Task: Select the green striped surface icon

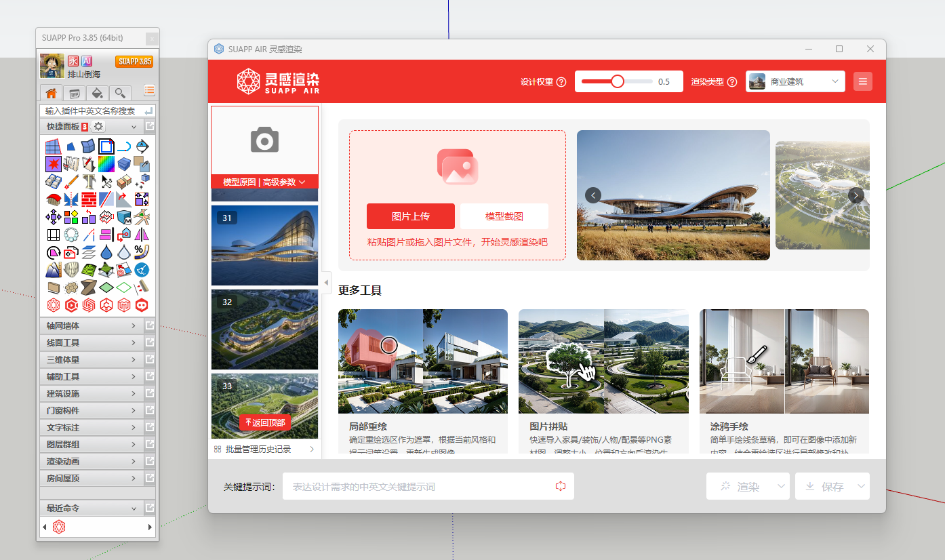Action: (89, 271)
